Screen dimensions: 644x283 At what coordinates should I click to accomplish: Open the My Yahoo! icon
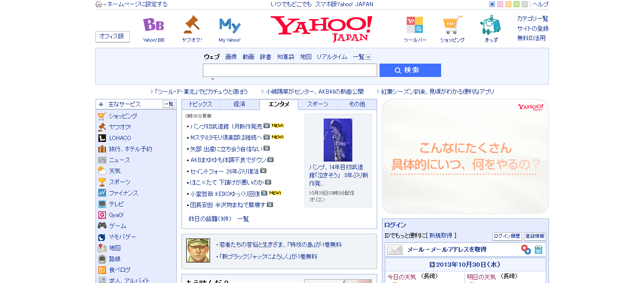[x=230, y=25]
